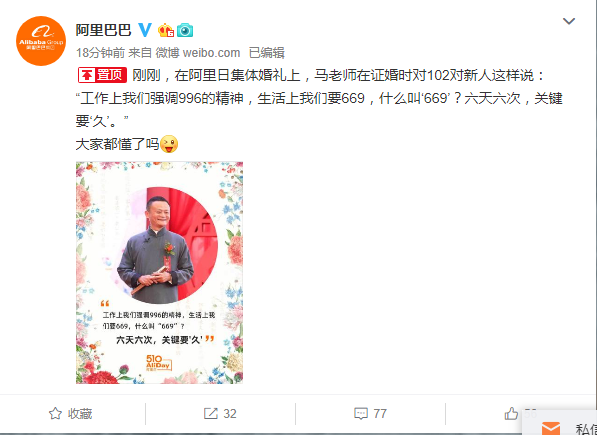Screen dimensions: 597x435
Task: Click the 微博 weibo.com source link
Action: [198, 53]
